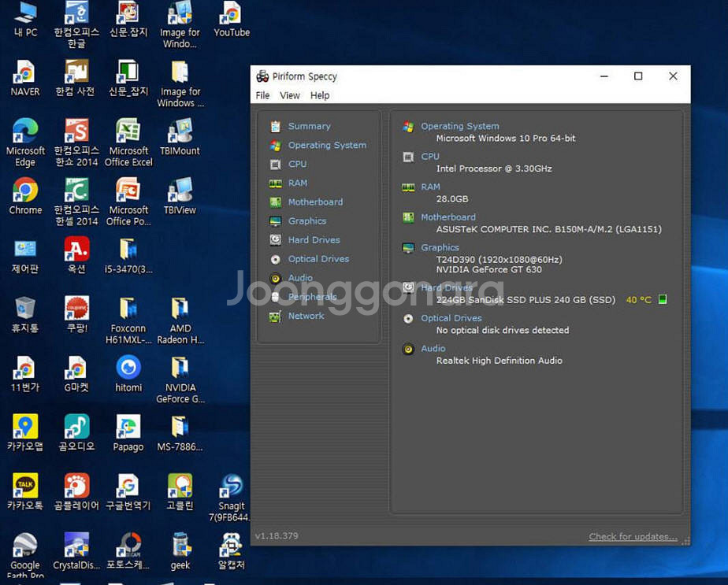The image size is (728, 585).
Task: Select the 고클린 desktop icon
Action: [x=180, y=492]
